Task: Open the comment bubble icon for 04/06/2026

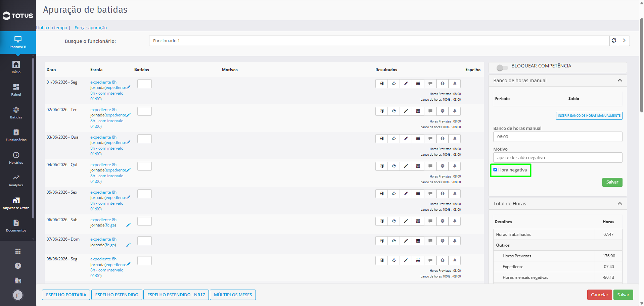Action: coord(430,166)
